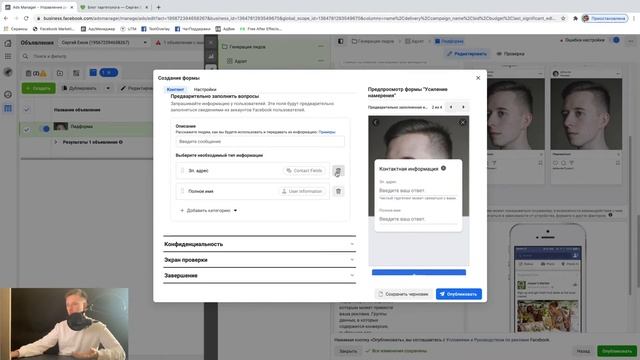Click the Описание message input field
640x360 pixels.
click(260, 142)
